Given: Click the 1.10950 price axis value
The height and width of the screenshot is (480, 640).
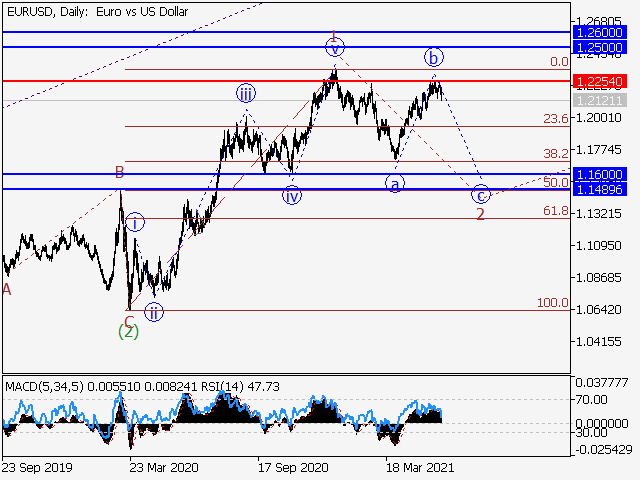Looking at the screenshot, I should pyautogui.click(x=598, y=246).
